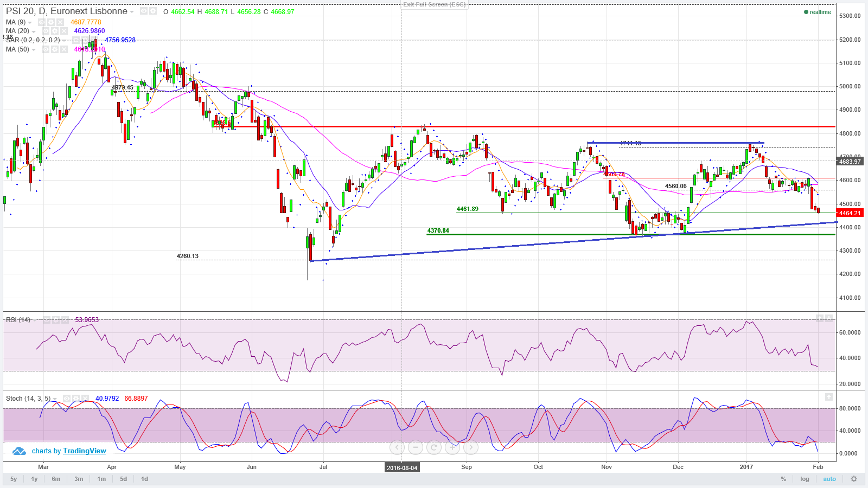Select the 1m time range
This screenshot has height=488, width=868.
point(101,479)
